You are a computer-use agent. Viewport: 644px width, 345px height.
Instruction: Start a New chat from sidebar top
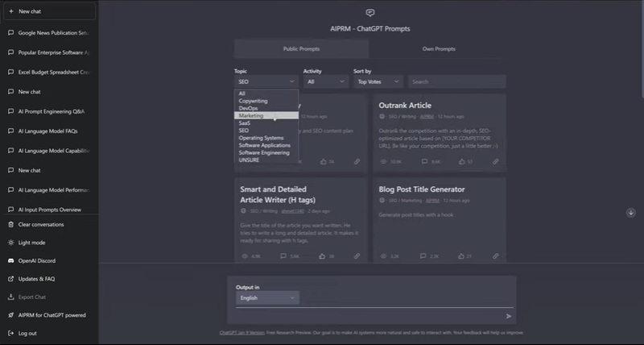(x=49, y=11)
